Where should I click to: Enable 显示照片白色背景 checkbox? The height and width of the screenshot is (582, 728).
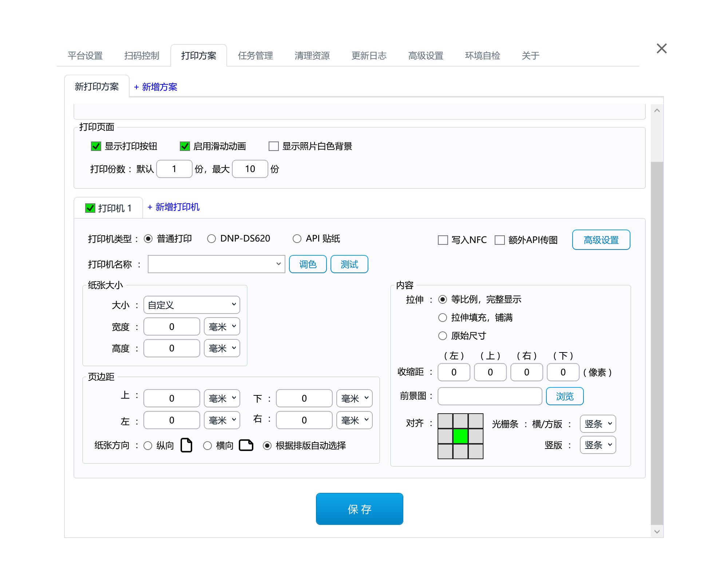point(273,146)
